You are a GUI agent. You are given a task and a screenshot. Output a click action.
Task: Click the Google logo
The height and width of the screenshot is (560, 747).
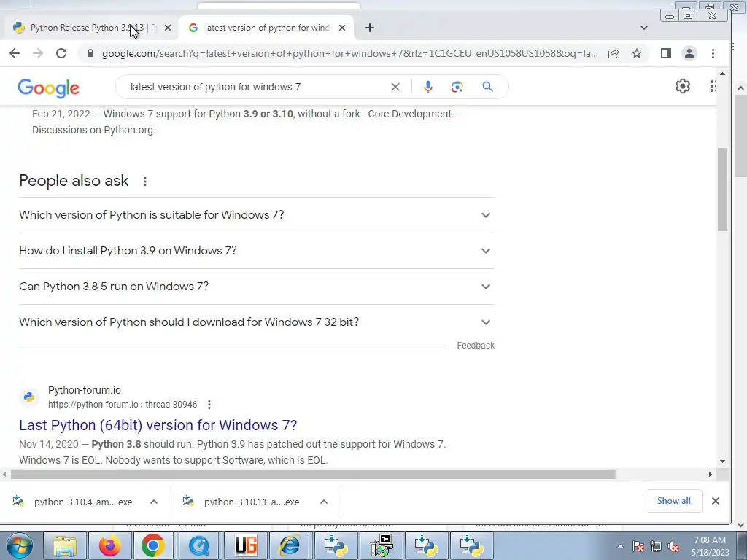49,88
